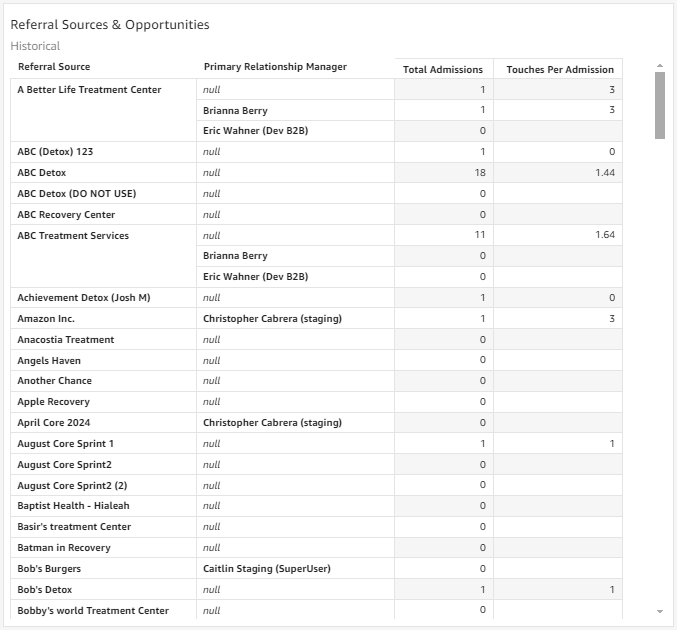Click the vertical scrollbar thumb

[x=660, y=105]
